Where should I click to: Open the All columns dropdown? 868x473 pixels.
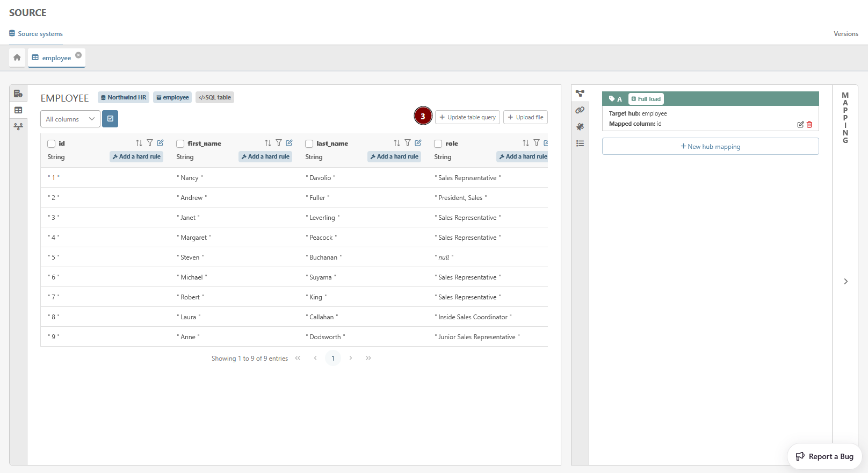(70, 119)
